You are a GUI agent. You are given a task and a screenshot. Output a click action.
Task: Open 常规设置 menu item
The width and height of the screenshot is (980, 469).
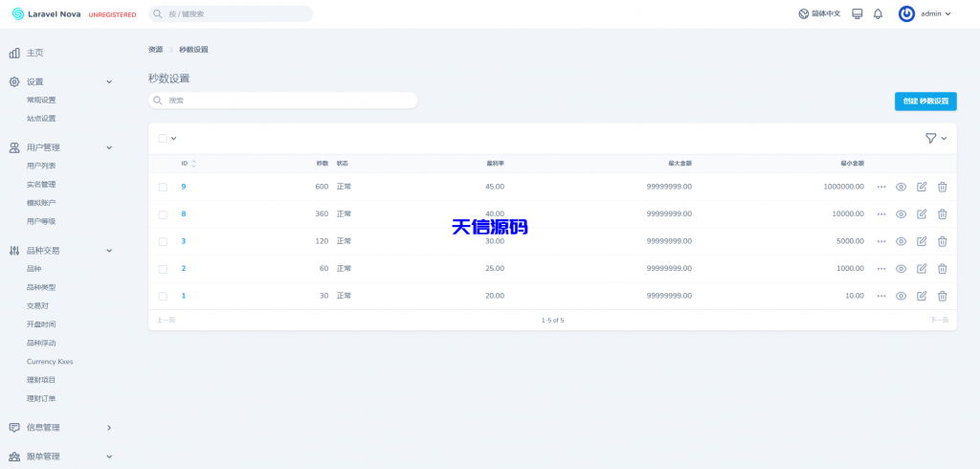tap(41, 100)
